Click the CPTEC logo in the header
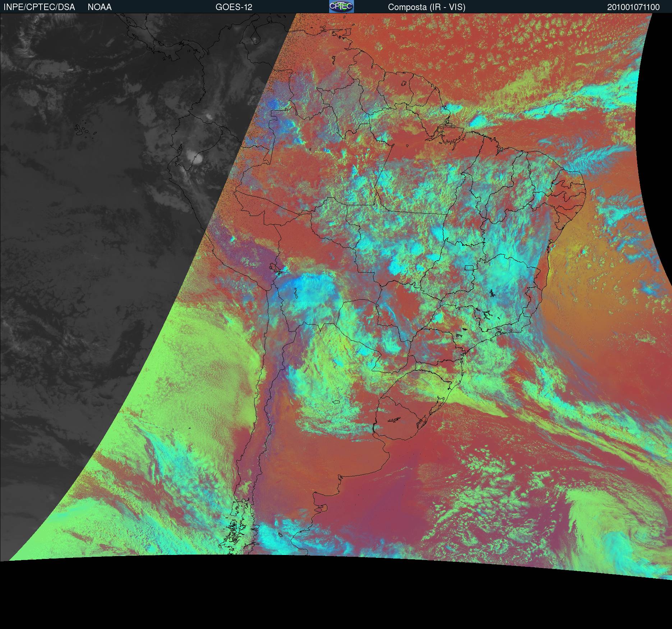Screen dimensions: 672x629 pos(341,6)
